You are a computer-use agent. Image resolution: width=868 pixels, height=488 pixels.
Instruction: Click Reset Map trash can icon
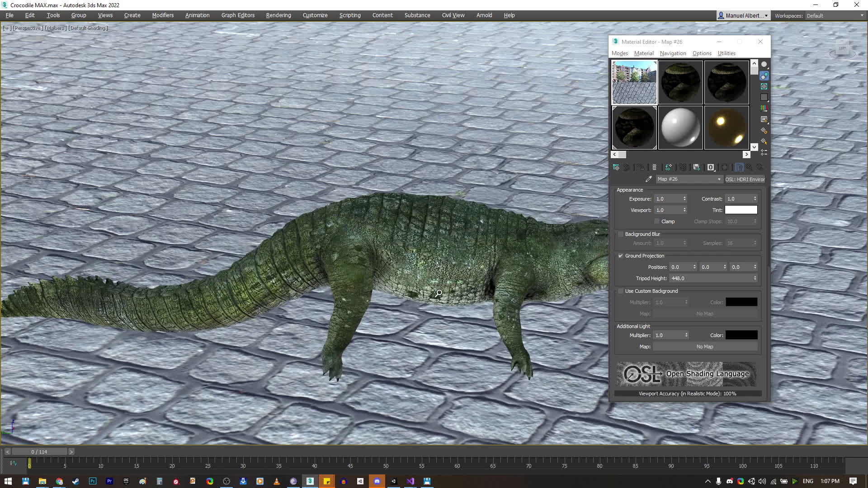(654, 167)
